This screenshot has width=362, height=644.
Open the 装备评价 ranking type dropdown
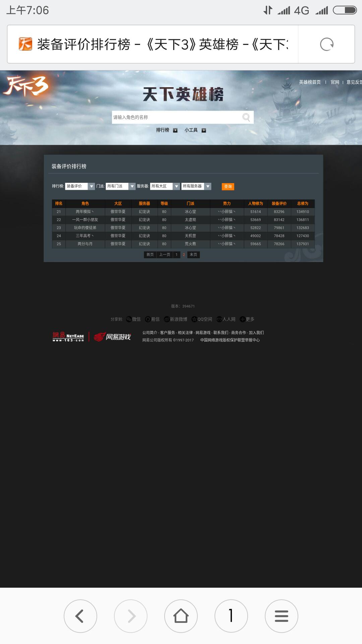[x=80, y=186]
